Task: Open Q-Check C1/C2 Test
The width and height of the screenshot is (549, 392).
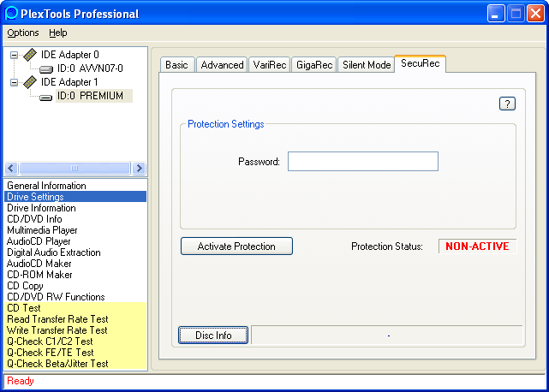Action: [x=75, y=342]
